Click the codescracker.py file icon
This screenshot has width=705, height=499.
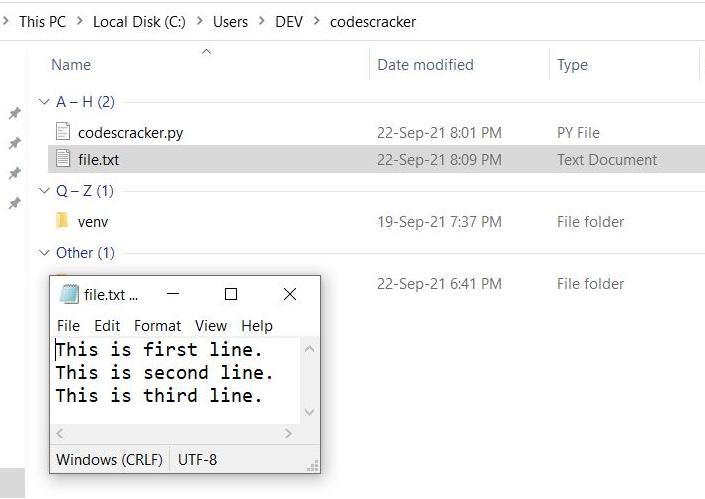click(63, 132)
